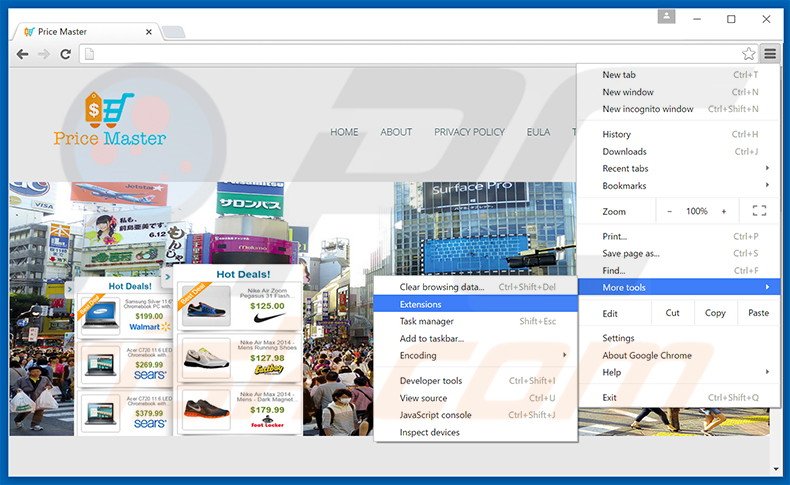Select Inspect devices from submenu
The image size is (790, 485).
(476, 432)
